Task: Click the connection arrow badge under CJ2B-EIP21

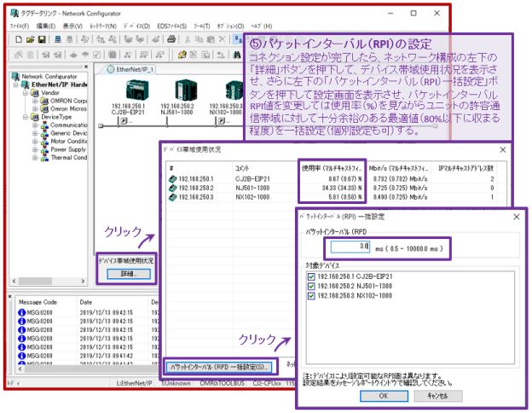Action: point(124,120)
